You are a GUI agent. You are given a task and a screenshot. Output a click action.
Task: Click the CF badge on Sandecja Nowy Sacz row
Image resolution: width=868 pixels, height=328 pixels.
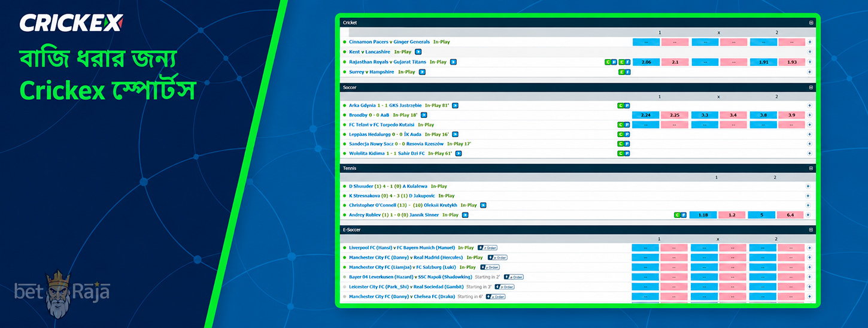(x=624, y=144)
